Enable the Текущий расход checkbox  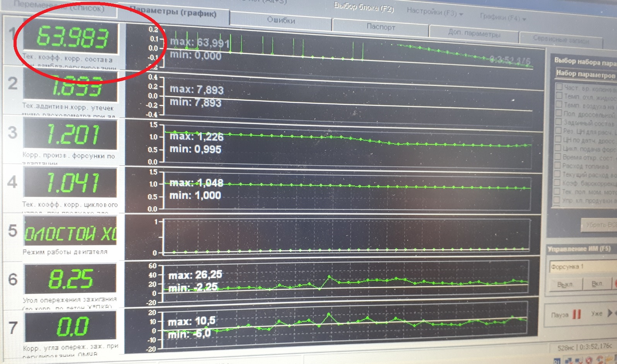(x=557, y=174)
